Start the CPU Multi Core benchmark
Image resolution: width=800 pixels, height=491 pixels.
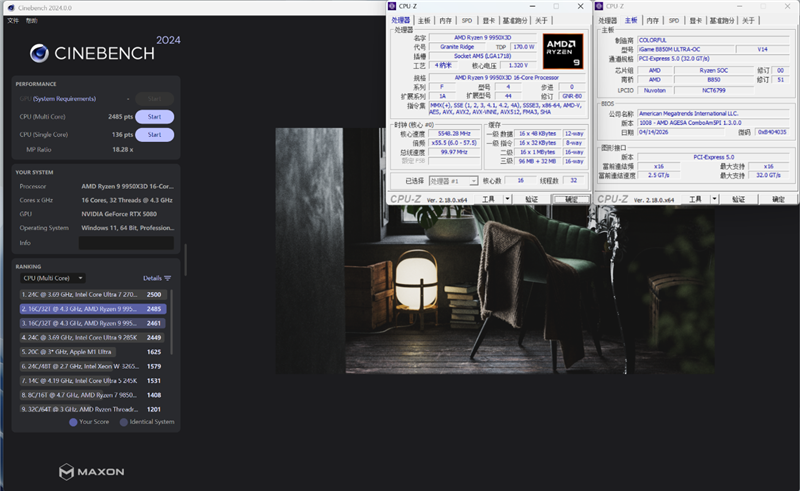point(155,117)
